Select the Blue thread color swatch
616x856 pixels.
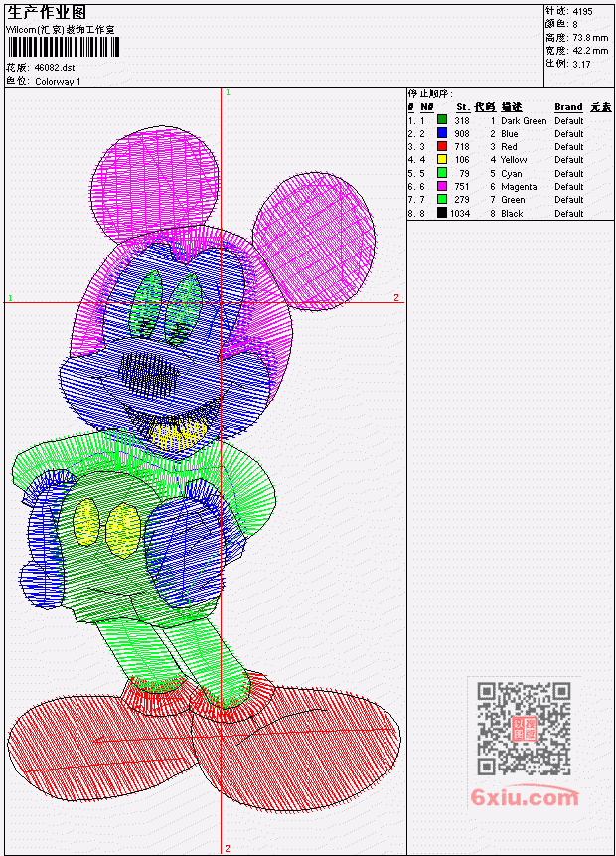coord(442,132)
